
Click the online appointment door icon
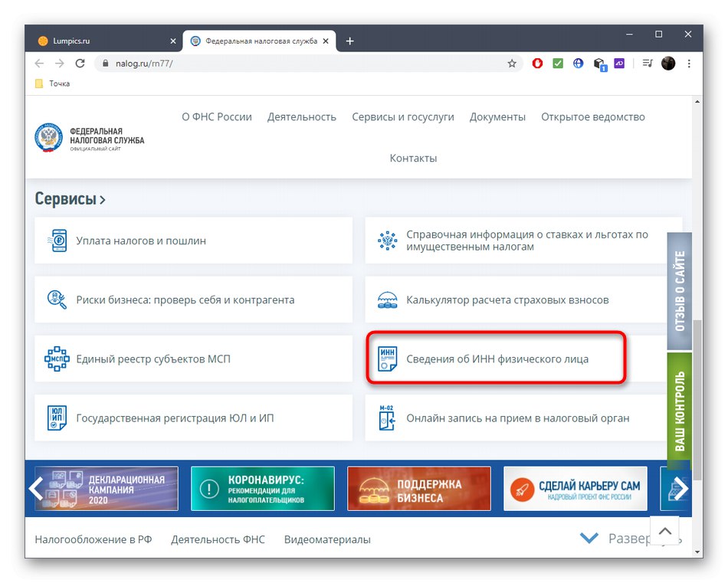coord(386,418)
